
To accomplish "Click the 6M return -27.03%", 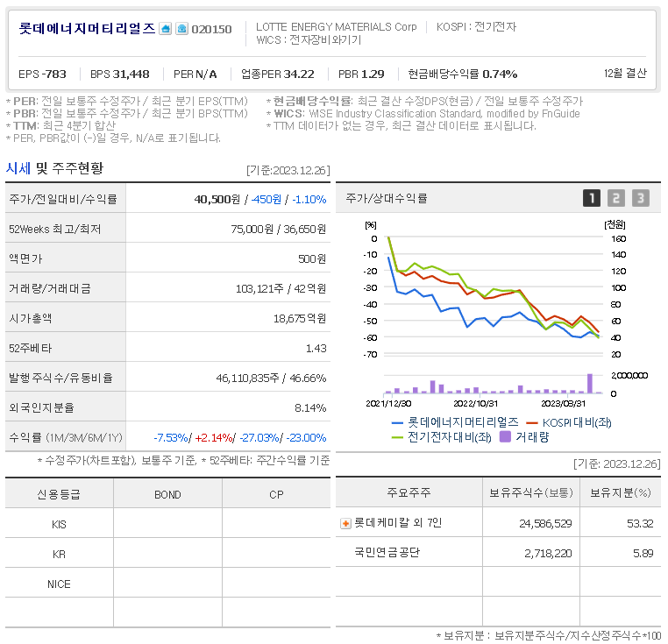I will click(x=259, y=438).
